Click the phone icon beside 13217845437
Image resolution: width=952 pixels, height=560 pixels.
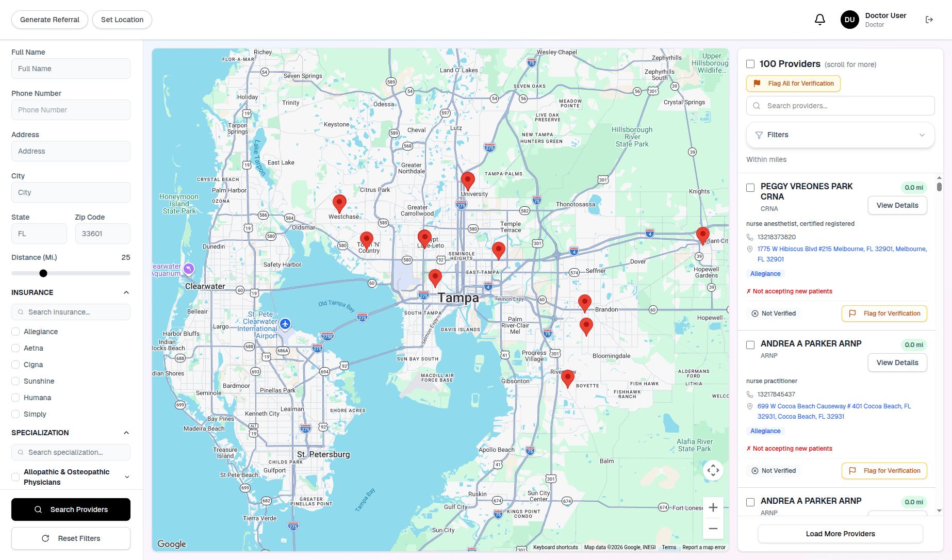click(750, 394)
